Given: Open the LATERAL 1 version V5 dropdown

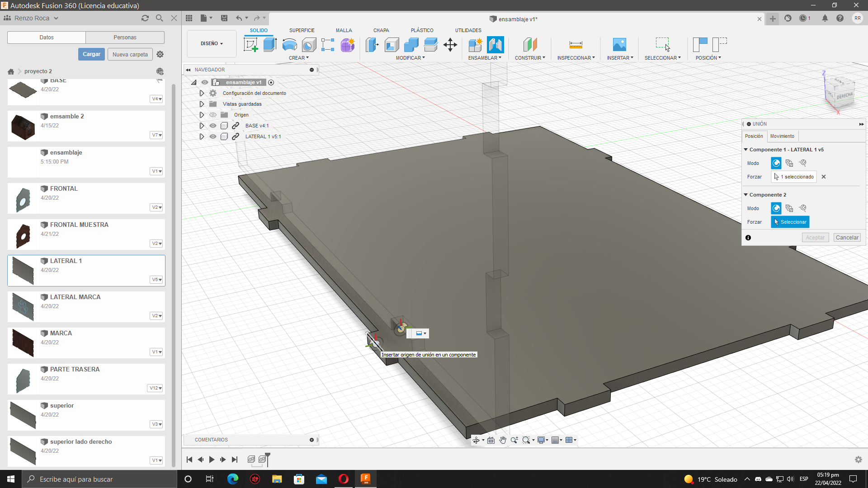Looking at the screenshot, I should pos(156,280).
